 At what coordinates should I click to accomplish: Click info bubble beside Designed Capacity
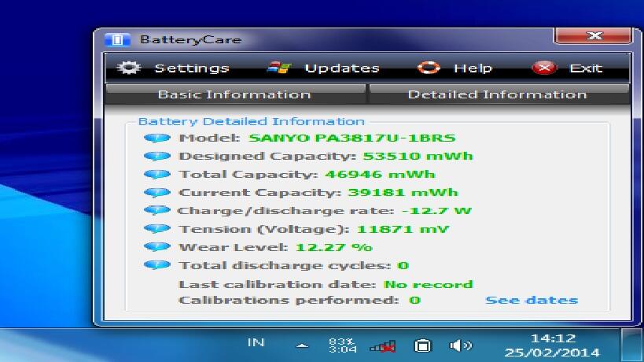[157, 156]
